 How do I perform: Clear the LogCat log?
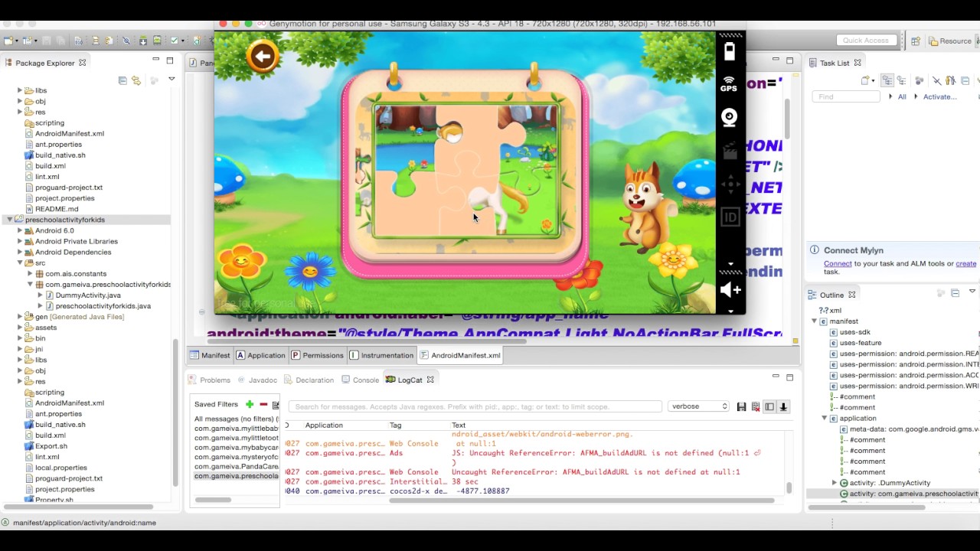coord(756,407)
